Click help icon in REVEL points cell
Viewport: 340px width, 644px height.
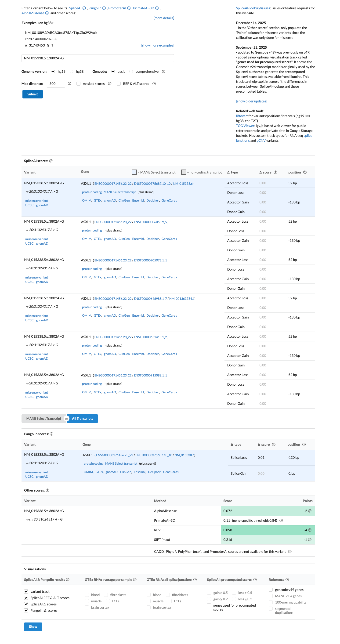tap(310, 530)
